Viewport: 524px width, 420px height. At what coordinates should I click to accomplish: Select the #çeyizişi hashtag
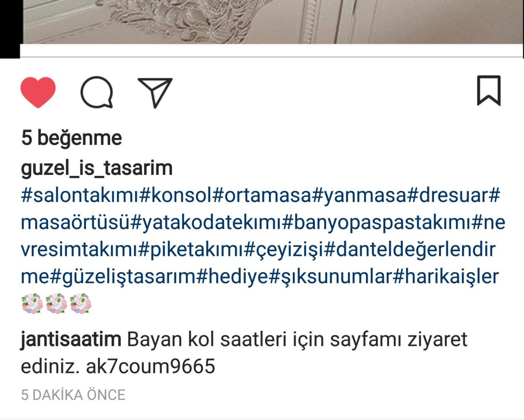[284, 250]
